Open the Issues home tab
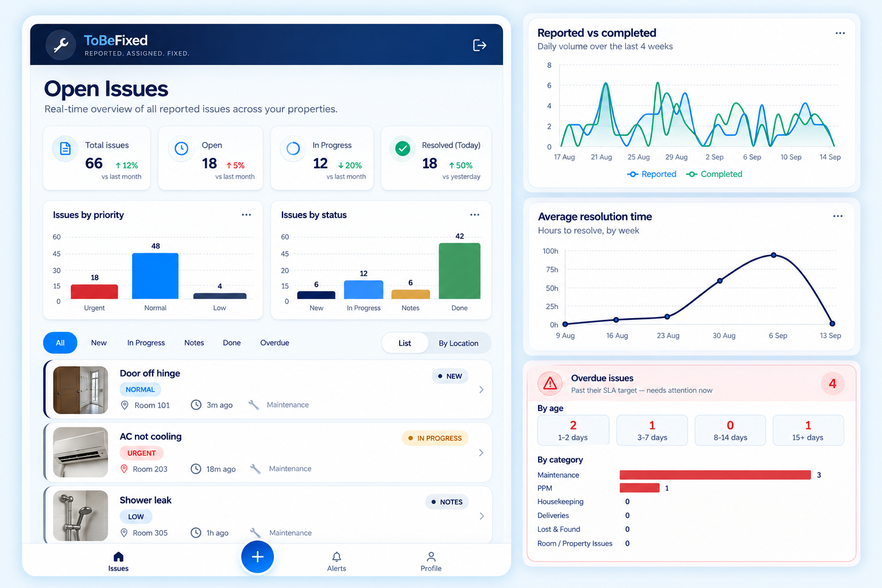Image resolution: width=882 pixels, height=588 pixels. pos(118,562)
